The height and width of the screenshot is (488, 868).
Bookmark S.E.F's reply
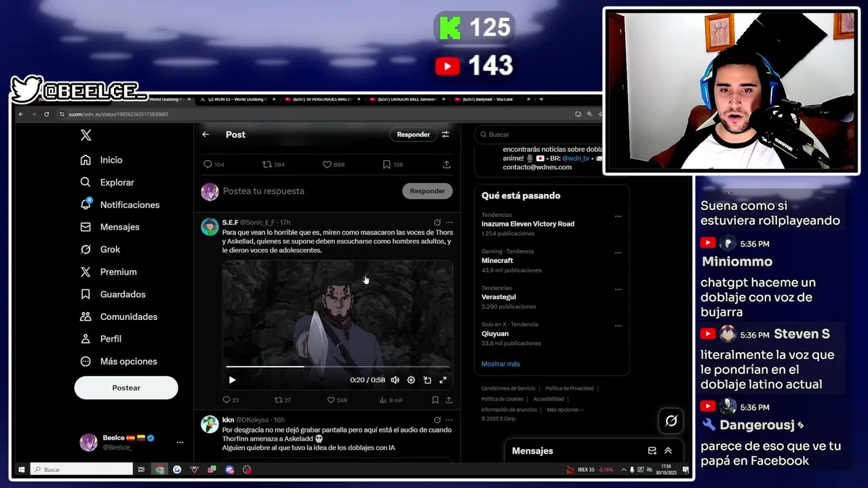(x=435, y=400)
